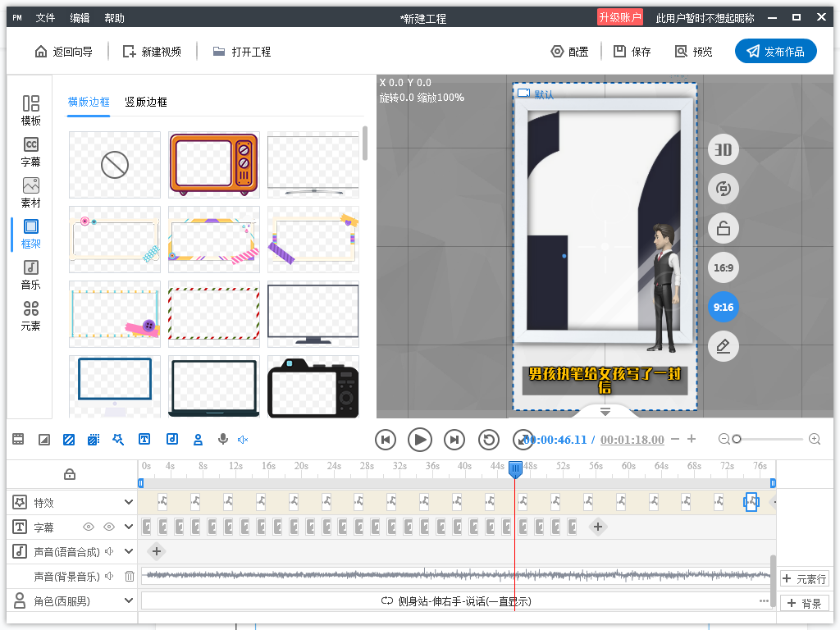Click the microphone recording icon in timeline toolbar

coord(223,440)
